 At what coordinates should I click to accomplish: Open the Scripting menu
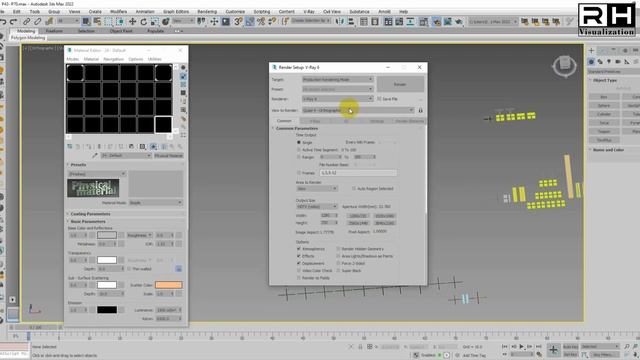262,11
